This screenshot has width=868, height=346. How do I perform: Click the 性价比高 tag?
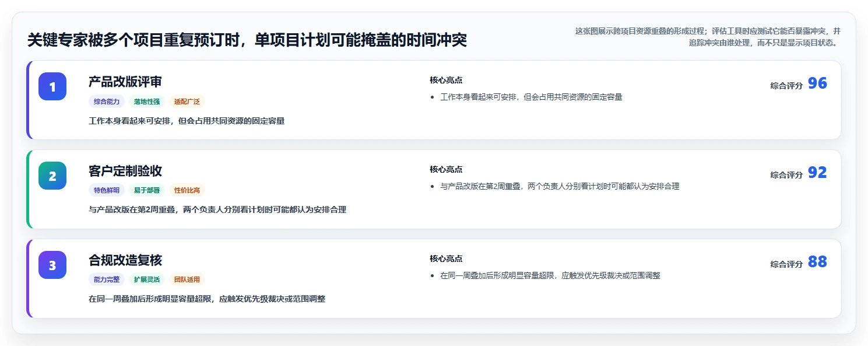[187, 190]
